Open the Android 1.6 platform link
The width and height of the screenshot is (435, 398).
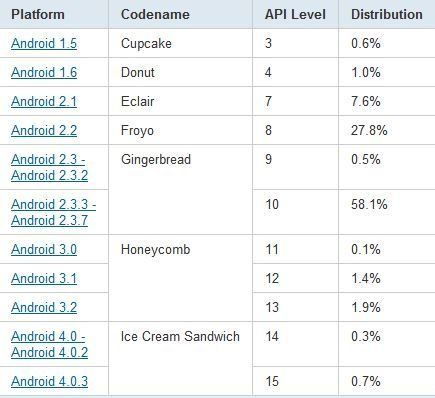click(x=44, y=72)
